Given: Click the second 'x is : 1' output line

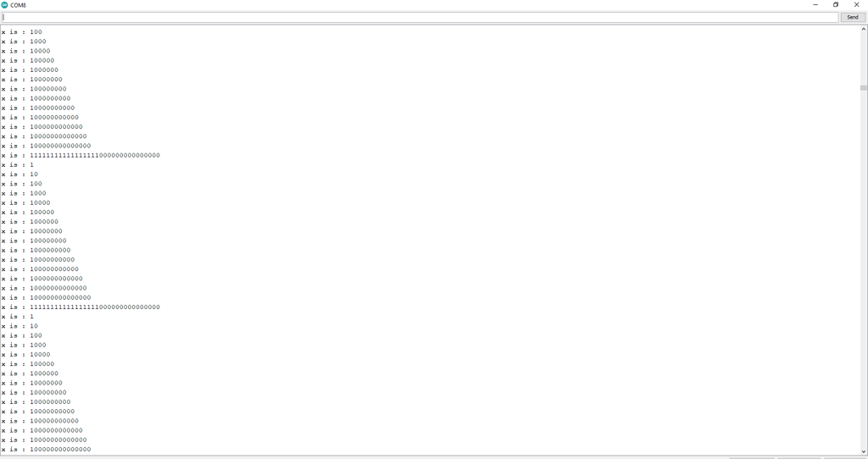Looking at the screenshot, I should [18, 317].
